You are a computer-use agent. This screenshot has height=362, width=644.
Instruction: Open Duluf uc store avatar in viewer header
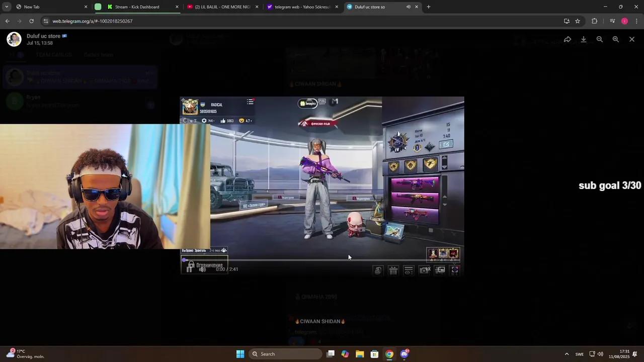(x=14, y=39)
